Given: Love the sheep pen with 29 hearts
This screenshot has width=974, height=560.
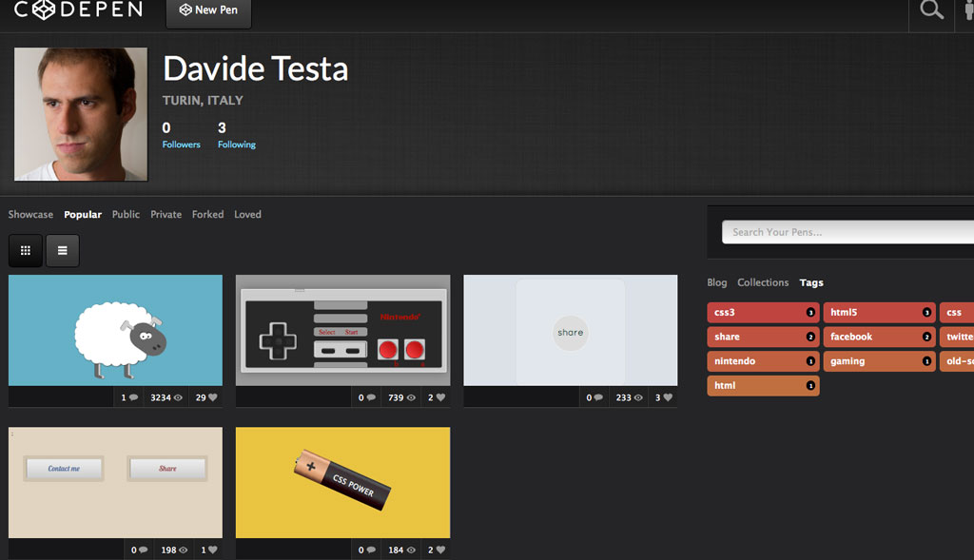Looking at the screenshot, I should pyautogui.click(x=213, y=397).
